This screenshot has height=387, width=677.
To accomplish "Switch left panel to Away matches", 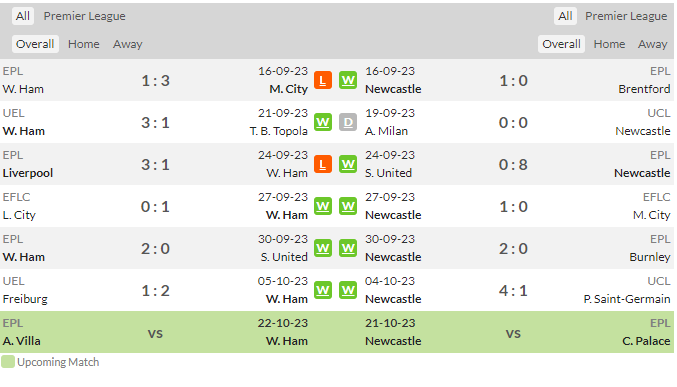I will pos(128,44).
